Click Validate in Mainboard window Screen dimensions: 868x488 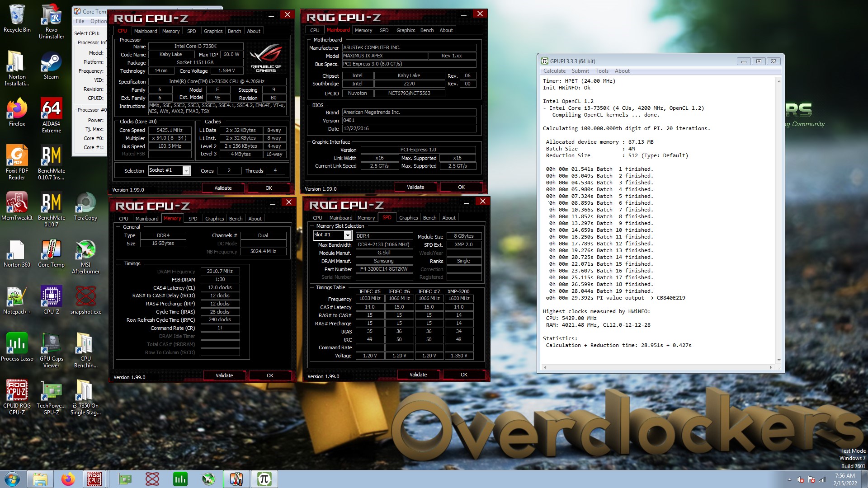click(x=415, y=187)
